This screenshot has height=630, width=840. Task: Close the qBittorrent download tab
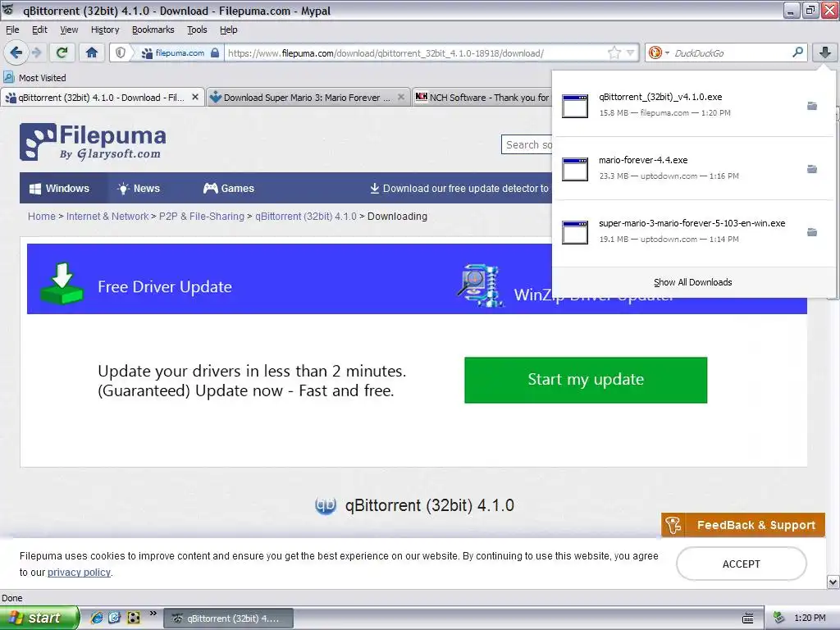point(195,97)
